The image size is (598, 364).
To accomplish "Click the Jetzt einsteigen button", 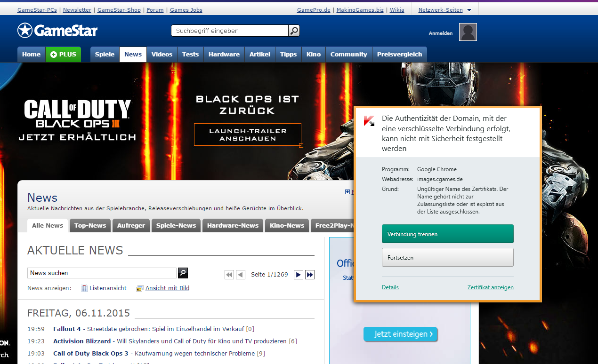I will [400, 334].
